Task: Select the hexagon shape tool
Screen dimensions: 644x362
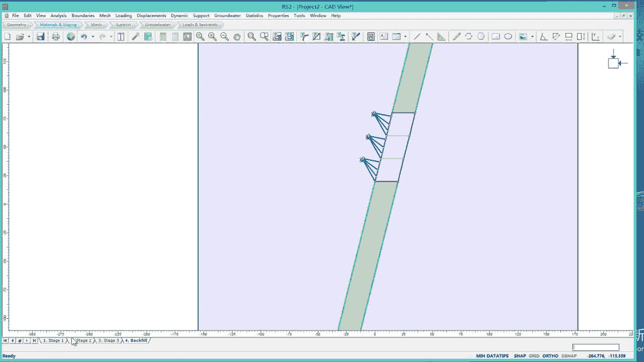Action: pos(481,36)
